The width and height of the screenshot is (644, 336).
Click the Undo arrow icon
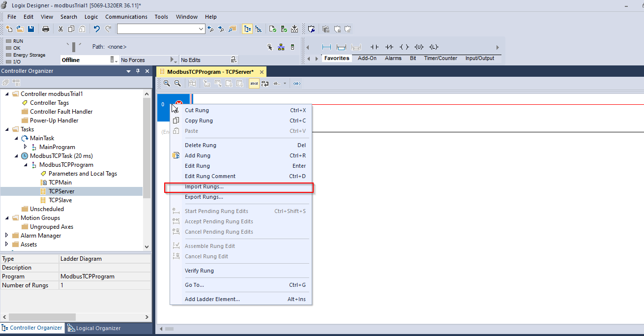click(96, 29)
